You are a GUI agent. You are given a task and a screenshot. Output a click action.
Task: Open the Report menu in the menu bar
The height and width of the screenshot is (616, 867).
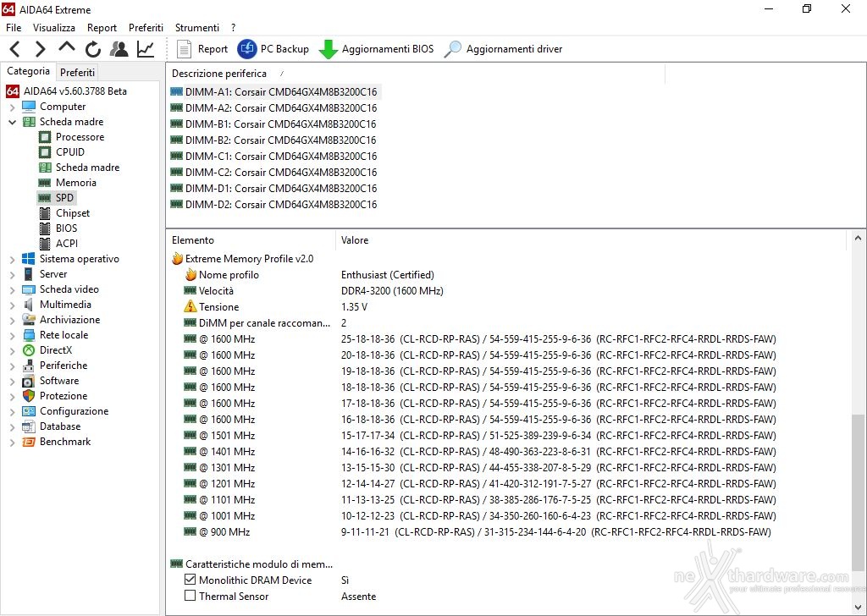102,28
